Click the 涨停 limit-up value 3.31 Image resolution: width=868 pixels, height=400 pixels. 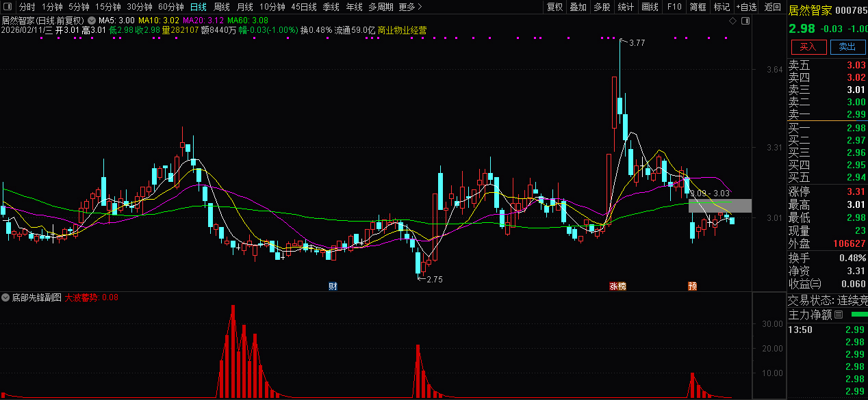click(x=856, y=191)
